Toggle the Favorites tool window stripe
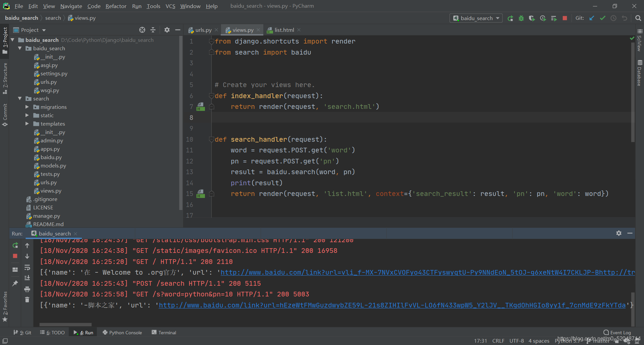 pos(5,306)
